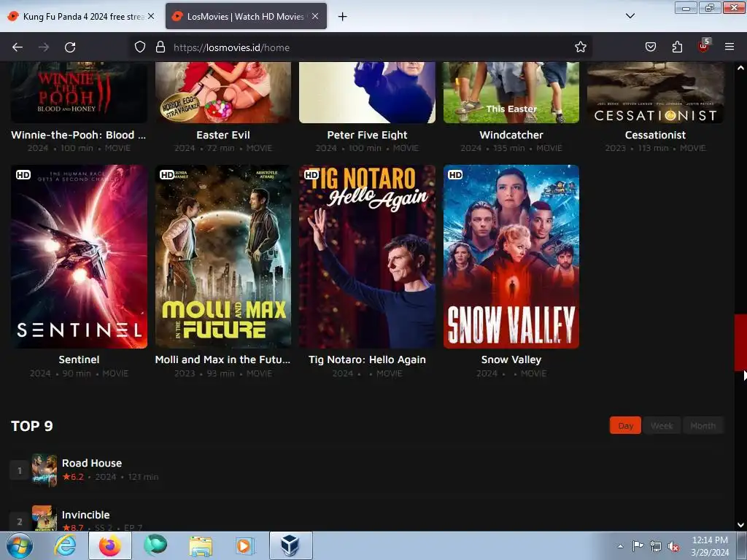
Task: Open the Cessationist poster
Action: [x=655, y=93]
